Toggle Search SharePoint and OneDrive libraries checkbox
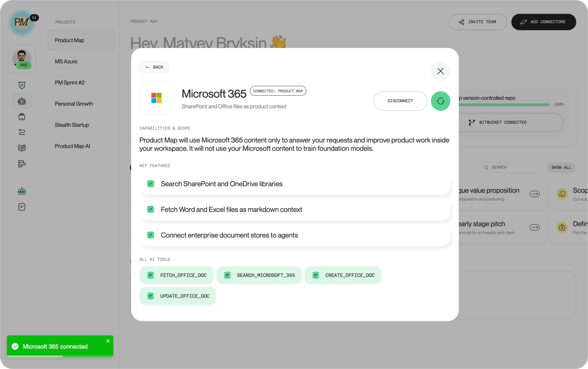The width and height of the screenshot is (588, 369). (151, 184)
